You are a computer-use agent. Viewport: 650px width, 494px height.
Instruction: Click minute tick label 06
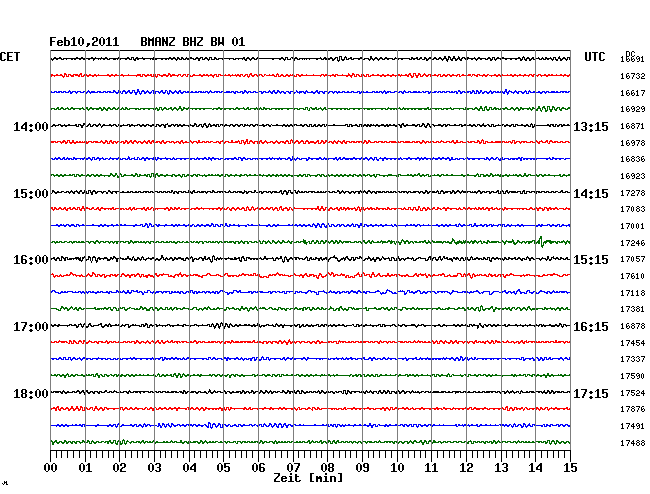click(x=258, y=468)
